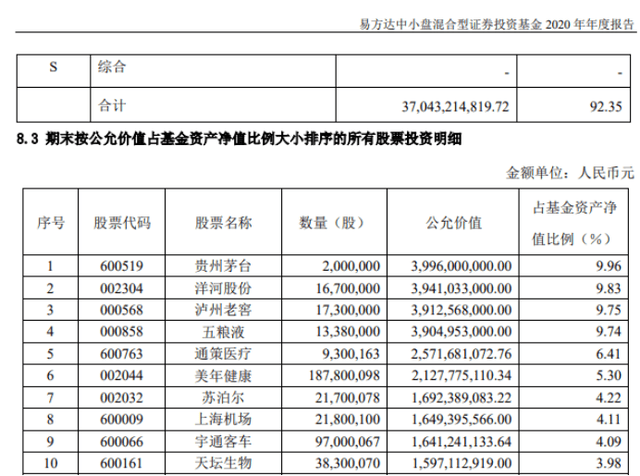Select stock code 000568

(x=122, y=310)
